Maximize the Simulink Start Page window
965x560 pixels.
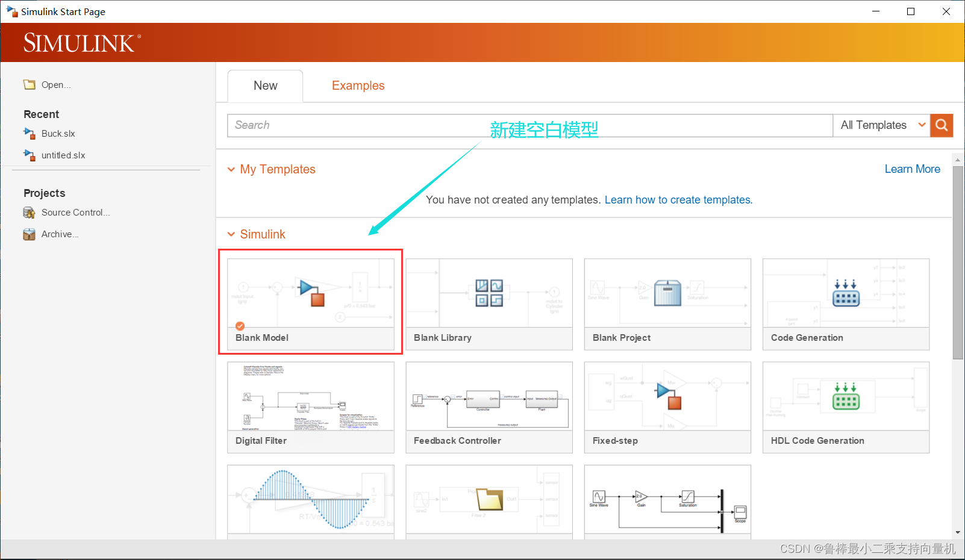click(911, 11)
